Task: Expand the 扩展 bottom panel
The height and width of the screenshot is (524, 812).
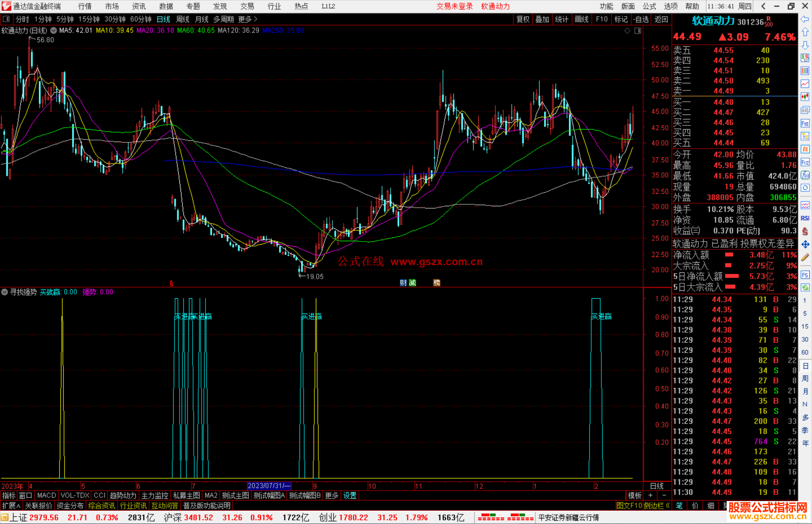Action: [11, 506]
